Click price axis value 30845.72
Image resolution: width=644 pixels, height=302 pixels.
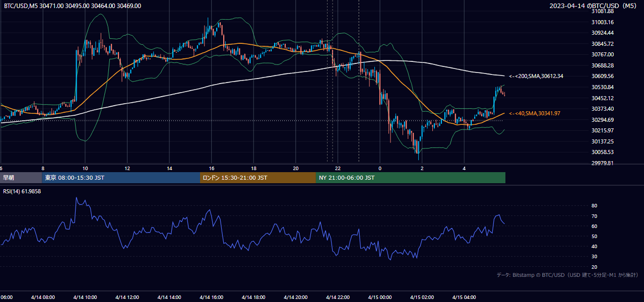[603, 44]
